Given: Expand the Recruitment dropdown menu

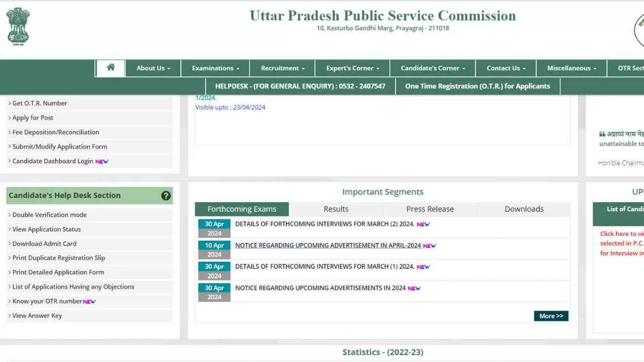Looking at the screenshot, I should click(x=282, y=68).
